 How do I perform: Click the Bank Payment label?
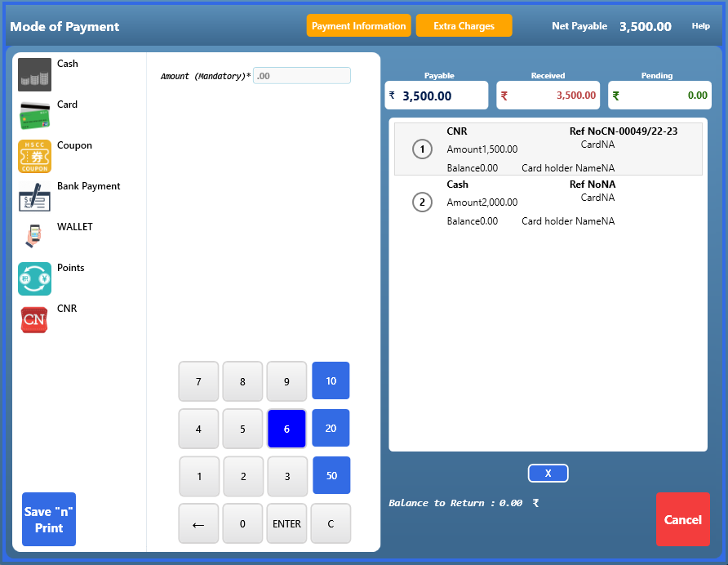pyautogui.click(x=88, y=186)
